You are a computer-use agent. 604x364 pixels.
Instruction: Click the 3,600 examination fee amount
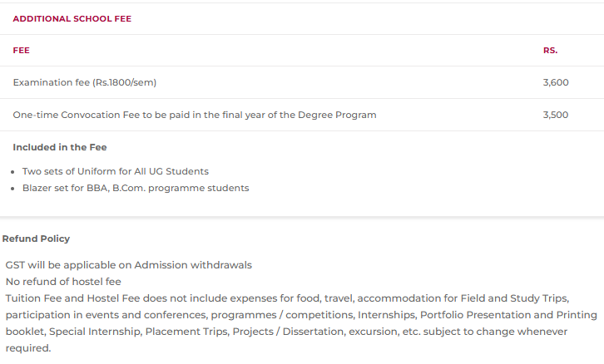point(556,82)
